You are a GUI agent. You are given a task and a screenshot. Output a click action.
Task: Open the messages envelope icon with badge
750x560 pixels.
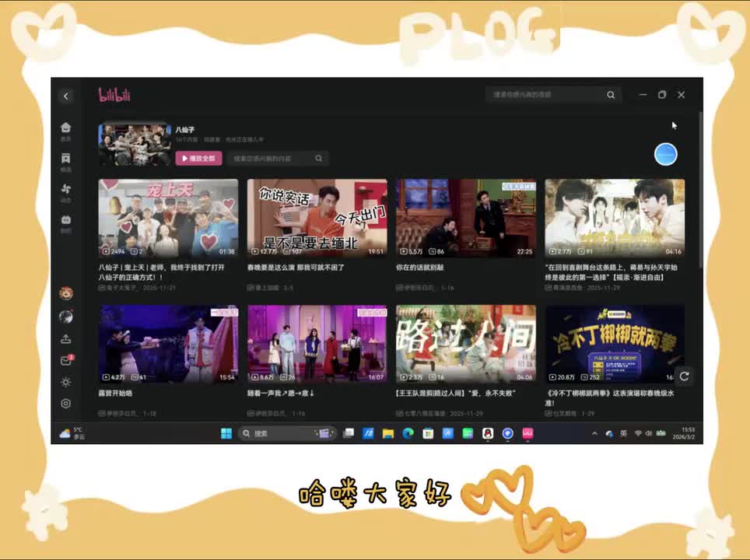pos(66,360)
